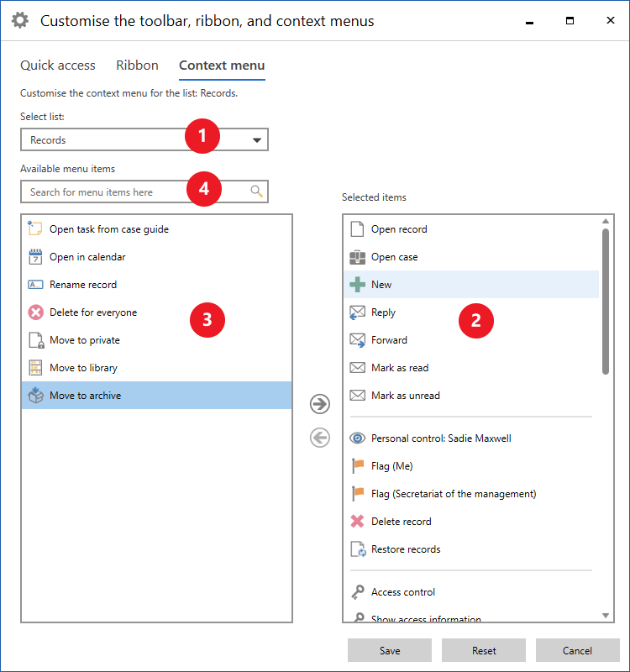Select the Open record icon
The height and width of the screenshot is (672, 630).
click(x=357, y=228)
